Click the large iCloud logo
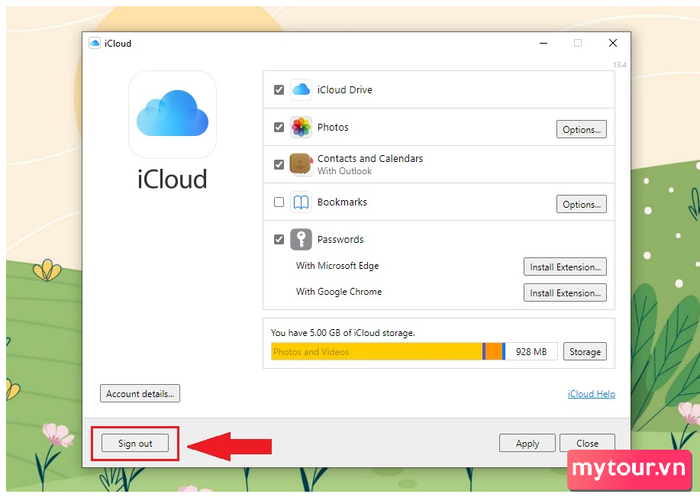The height and width of the screenshot is (501, 700). [x=172, y=114]
